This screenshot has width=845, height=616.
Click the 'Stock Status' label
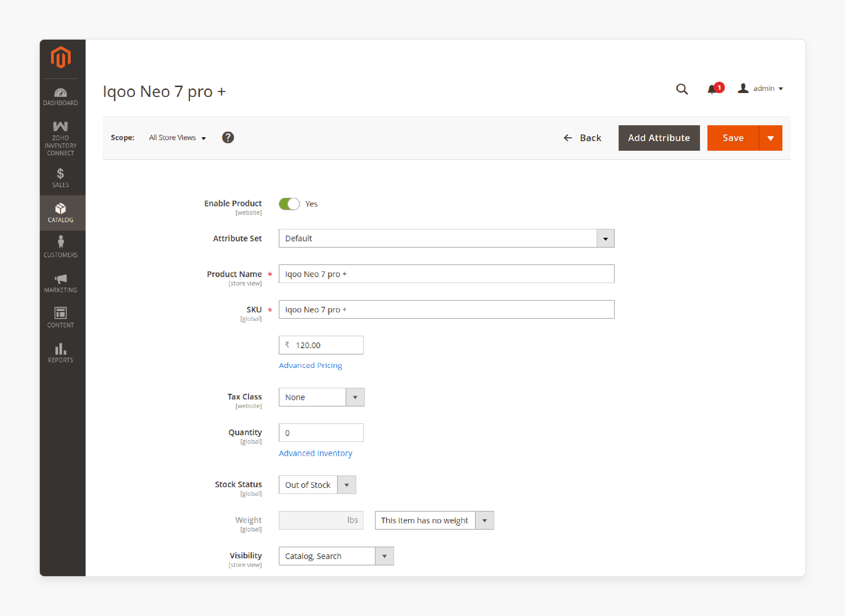click(238, 484)
